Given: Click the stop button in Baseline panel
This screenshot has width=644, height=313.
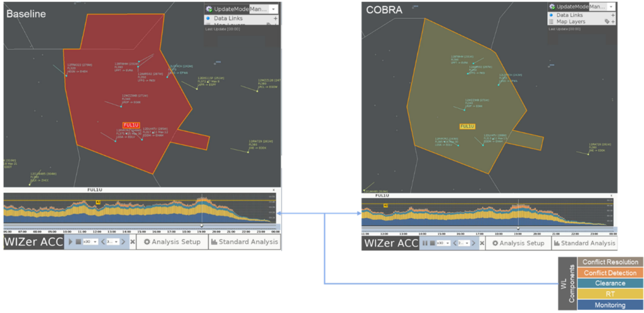Looking at the screenshot, I should 79,241.
